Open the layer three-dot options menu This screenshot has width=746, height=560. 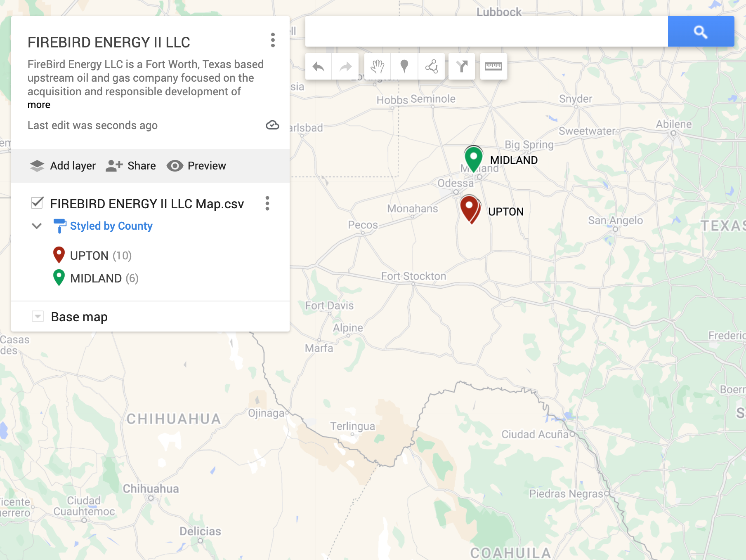pos(267,203)
